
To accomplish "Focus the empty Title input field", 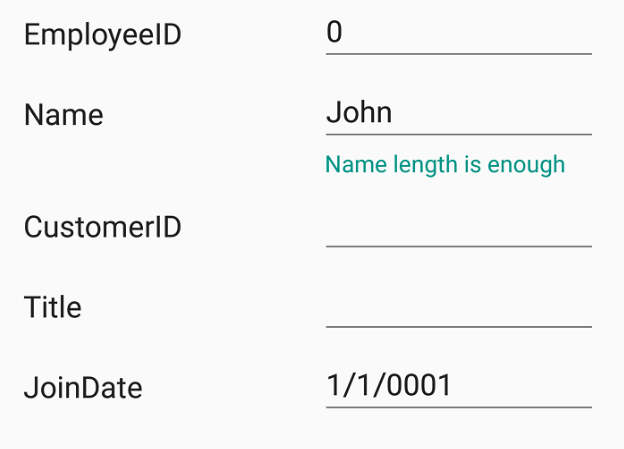I will coord(458,307).
